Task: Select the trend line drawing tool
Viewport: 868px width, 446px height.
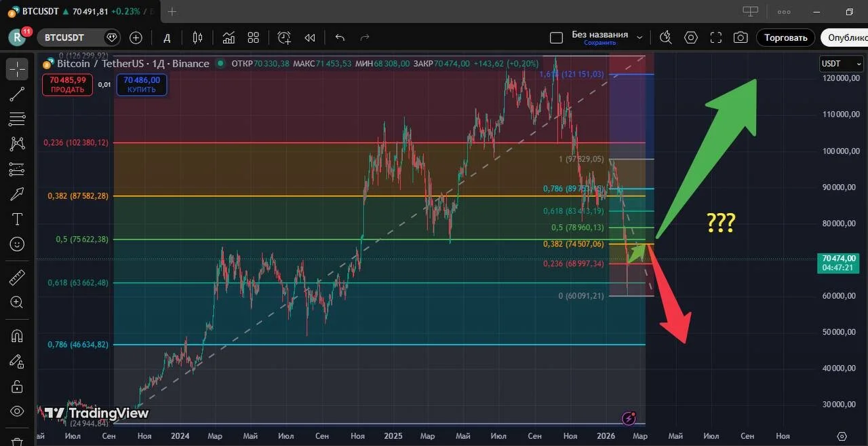Action: click(x=17, y=94)
